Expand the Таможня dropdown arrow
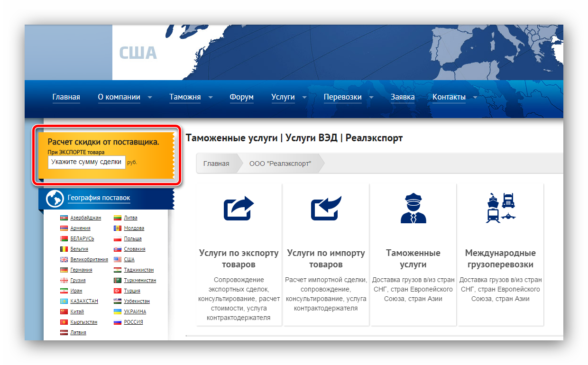 pyautogui.click(x=210, y=98)
